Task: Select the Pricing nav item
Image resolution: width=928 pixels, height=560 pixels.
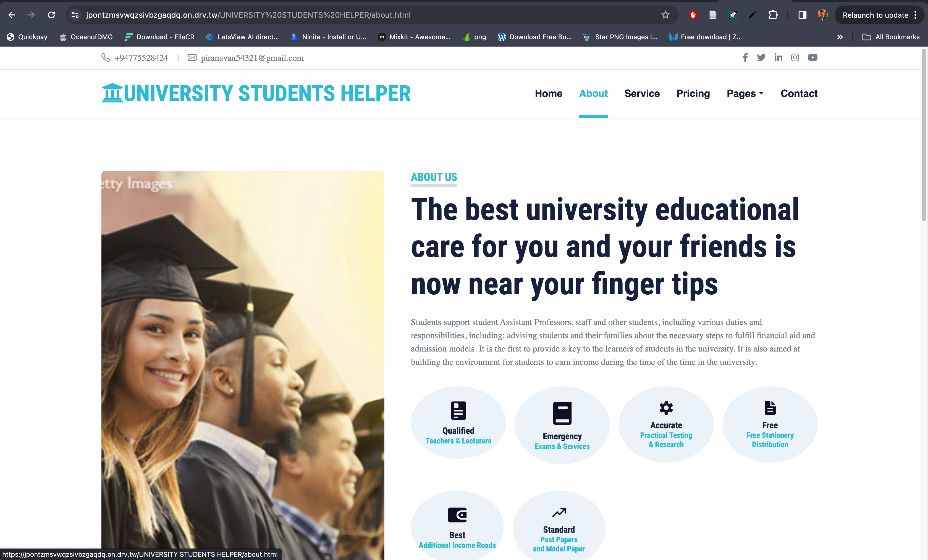Action: 693,93
